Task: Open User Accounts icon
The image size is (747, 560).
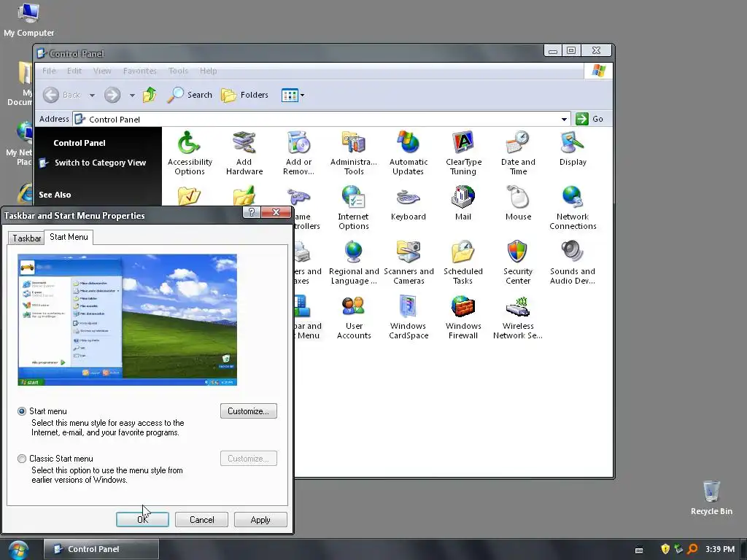Action: [354, 317]
